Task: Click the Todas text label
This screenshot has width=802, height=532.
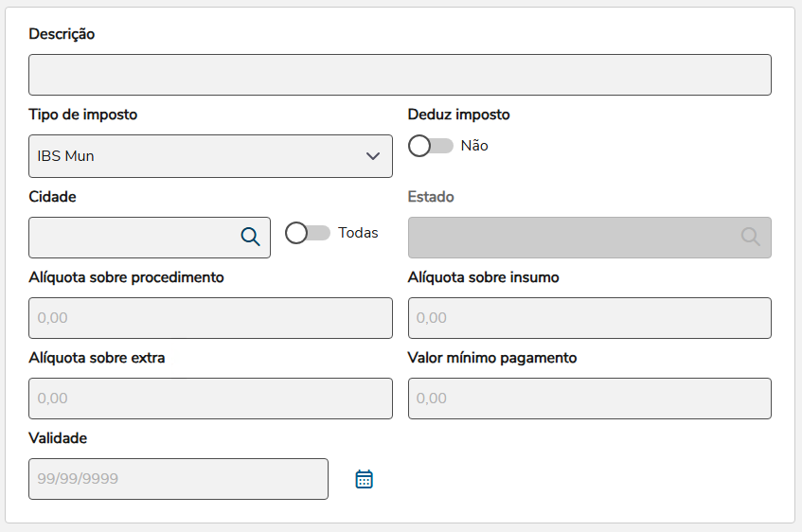Action: (x=358, y=233)
